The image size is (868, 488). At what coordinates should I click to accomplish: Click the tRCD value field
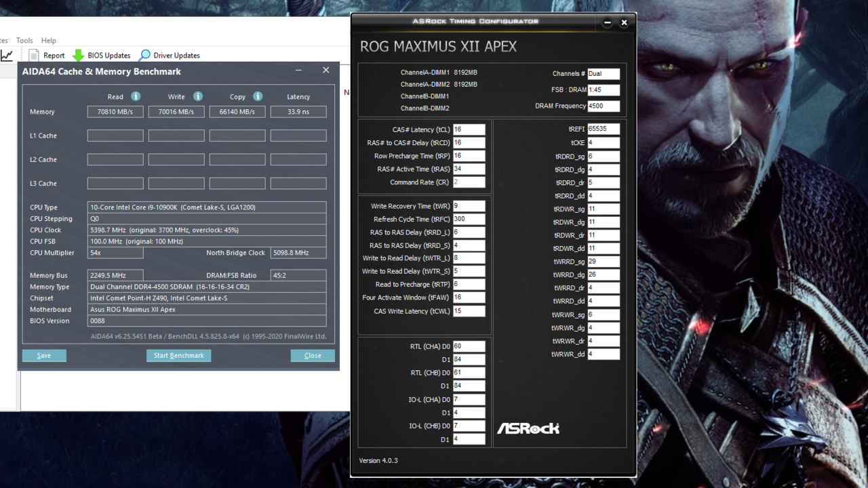[x=469, y=142]
